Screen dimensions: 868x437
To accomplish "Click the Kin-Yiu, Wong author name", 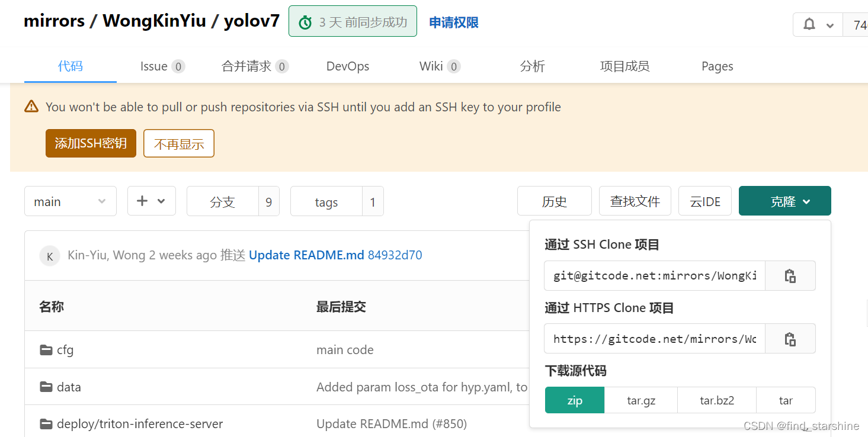I will (107, 255).
